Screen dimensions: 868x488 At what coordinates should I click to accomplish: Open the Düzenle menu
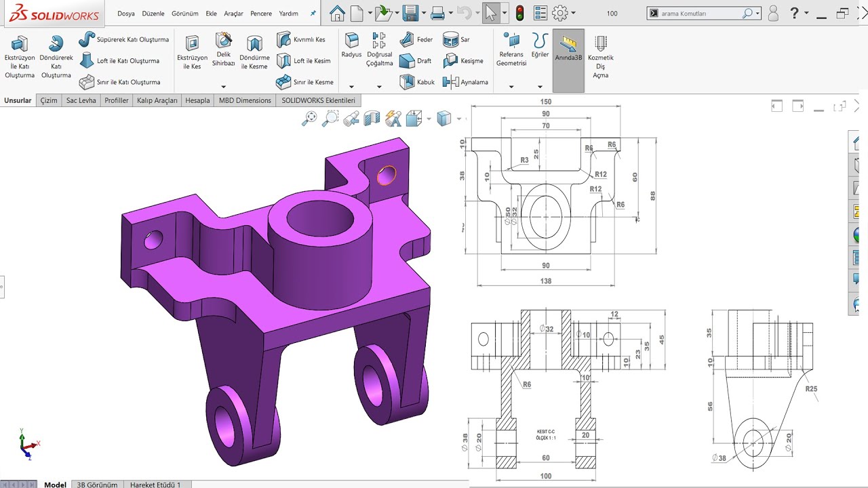pos(153,14)
